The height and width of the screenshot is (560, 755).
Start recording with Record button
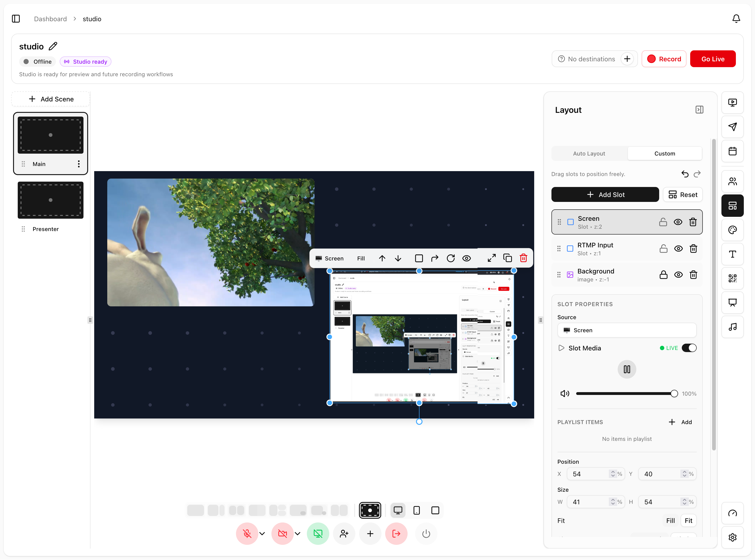[x=664, y=59]
